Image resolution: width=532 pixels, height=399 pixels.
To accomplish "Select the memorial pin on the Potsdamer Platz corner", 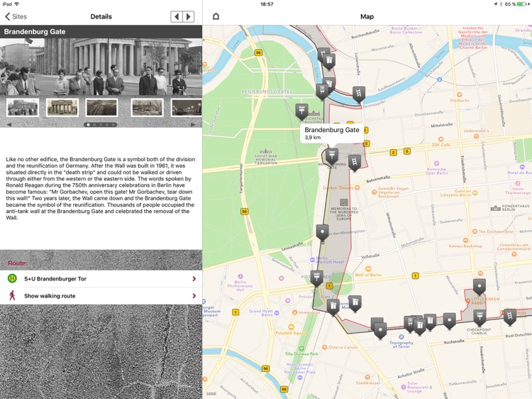I will pos(333,307).
